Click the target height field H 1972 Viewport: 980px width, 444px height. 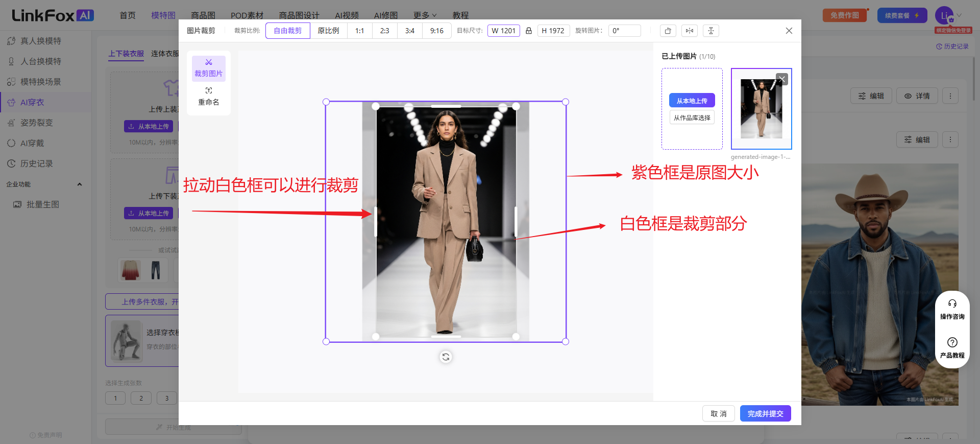point(553,31)
